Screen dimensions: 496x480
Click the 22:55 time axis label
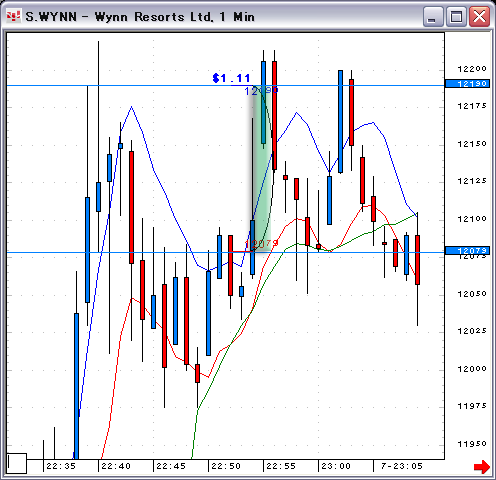pos(281,466)
